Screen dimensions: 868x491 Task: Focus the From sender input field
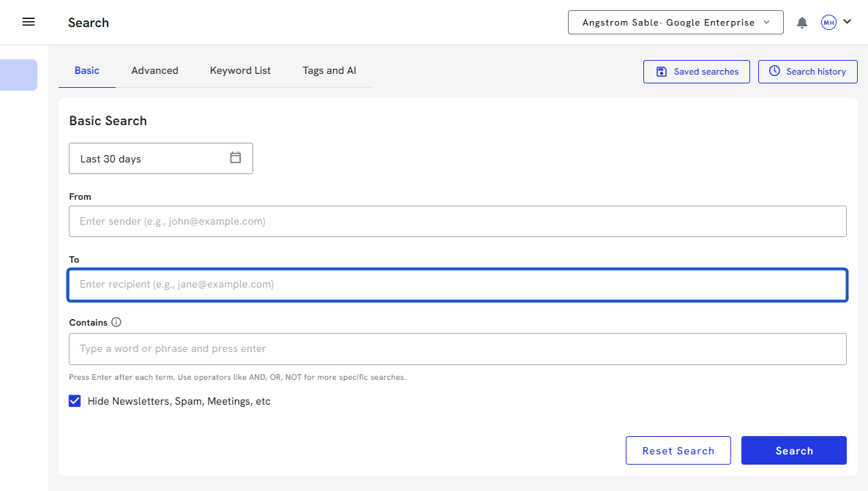[x=457, y=221]
